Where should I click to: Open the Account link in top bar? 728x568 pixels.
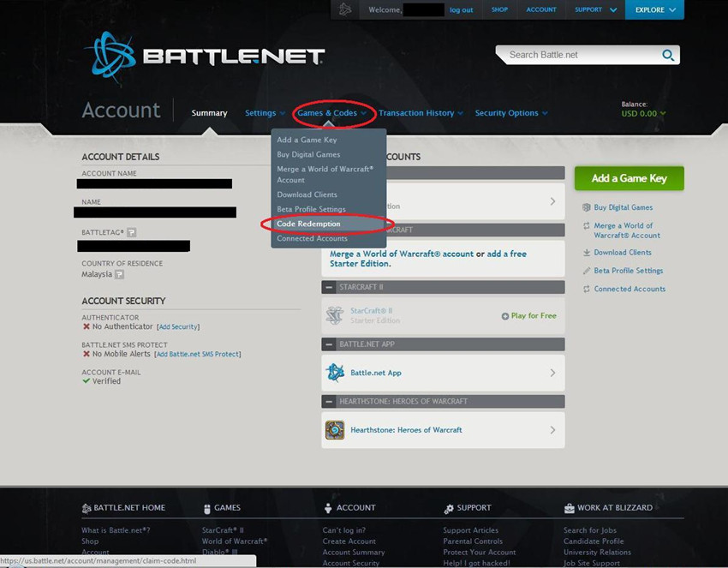tap(541, 9)
